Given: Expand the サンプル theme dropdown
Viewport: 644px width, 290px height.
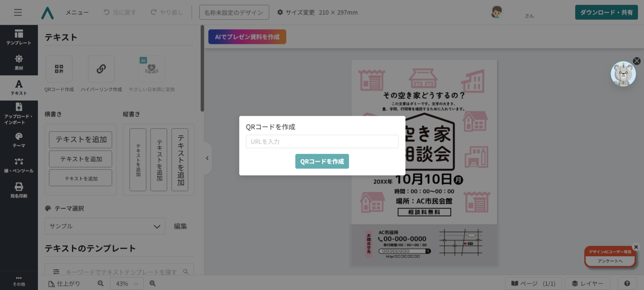Looking at the screenshot, I should pyautogui.click(x=105, y=226).
